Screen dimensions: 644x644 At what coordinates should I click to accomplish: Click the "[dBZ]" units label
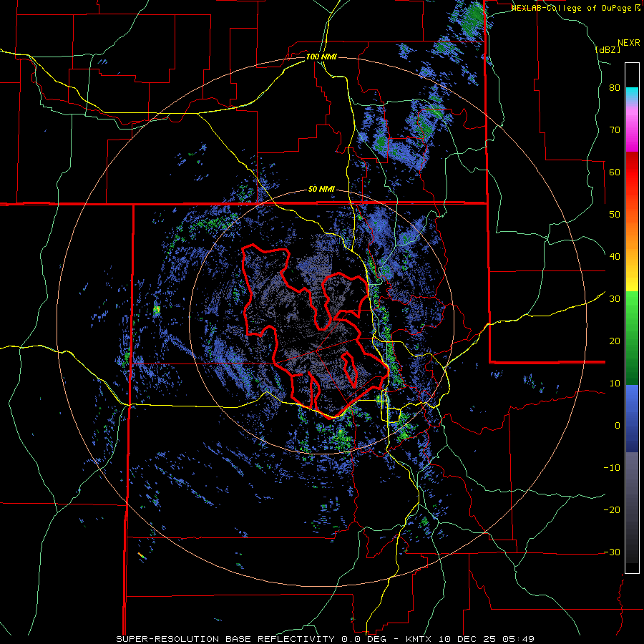pyautogui.click(x=608, y=49)
